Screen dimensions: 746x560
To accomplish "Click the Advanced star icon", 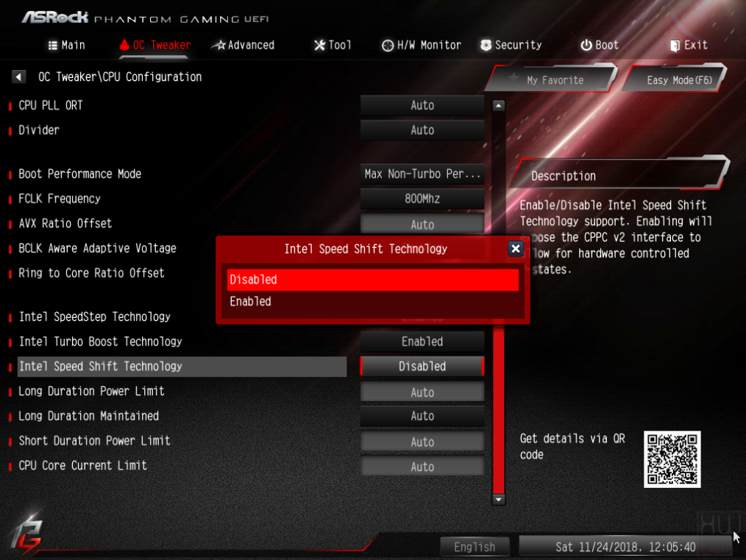I will pos(219,45).
